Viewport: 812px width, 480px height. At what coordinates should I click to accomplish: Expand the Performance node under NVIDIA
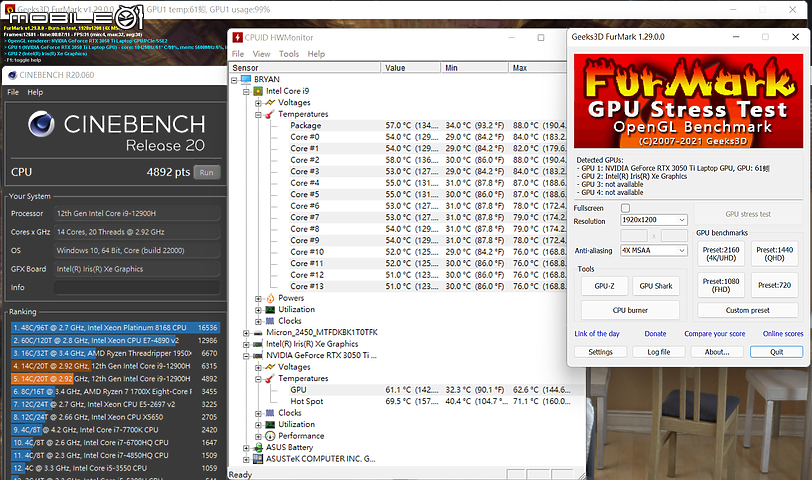point(258,436)
